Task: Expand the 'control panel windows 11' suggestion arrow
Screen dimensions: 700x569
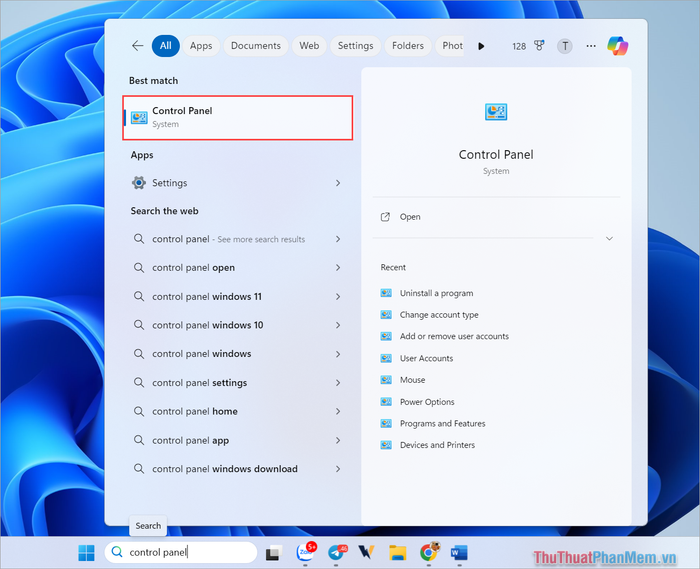Action: coord(338,296)
